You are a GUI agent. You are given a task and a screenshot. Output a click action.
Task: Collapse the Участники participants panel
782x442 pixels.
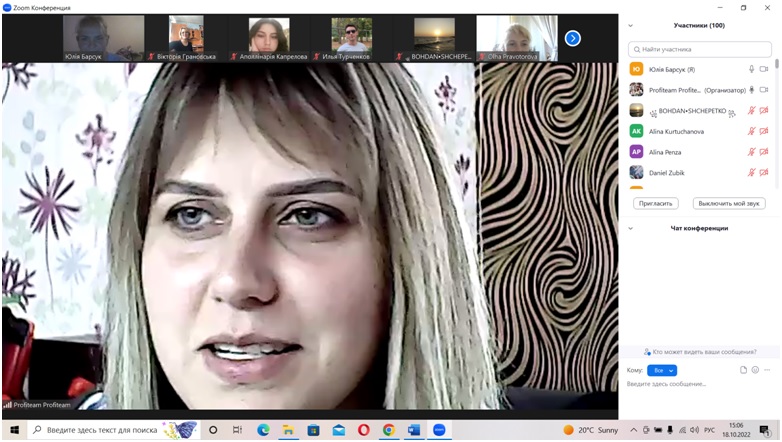pos(630,25)
